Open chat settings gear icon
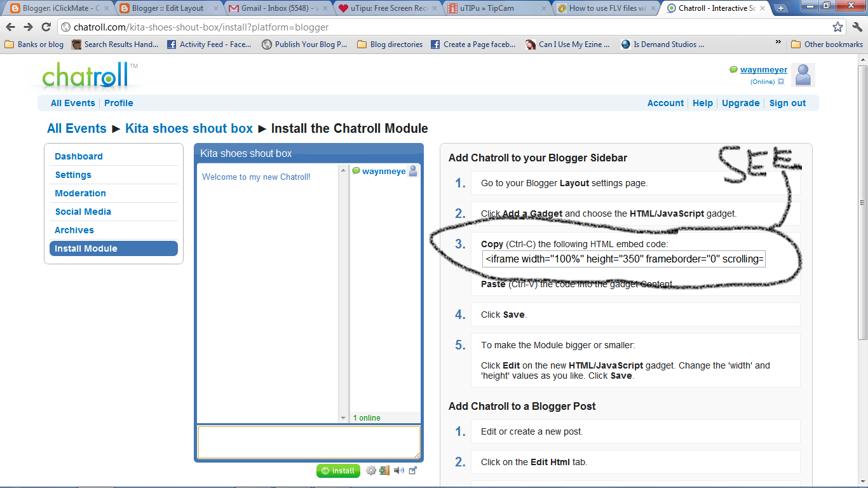Image resolution: width=868 pixels, height=488 pixels. click(371, 471)
